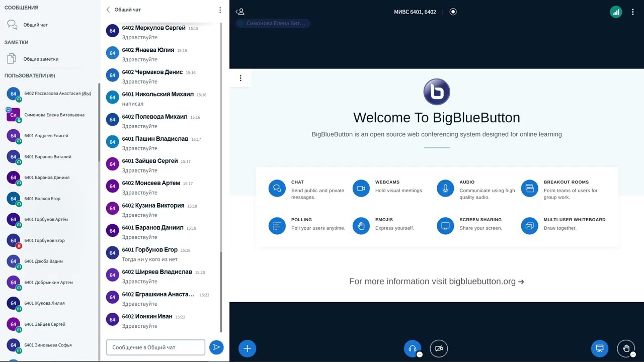Click talking indicator Симонова Елена Вит…
The width and height of the screenshot is (644, 362).
pyautogui.click(x=273, y=23)
